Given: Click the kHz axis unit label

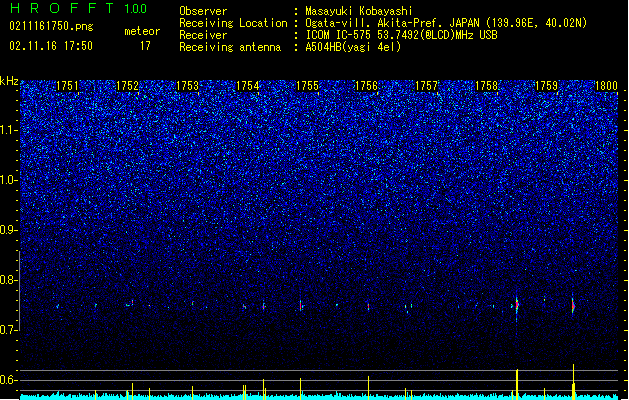Looking at the screenshot, I should [9, 81].
